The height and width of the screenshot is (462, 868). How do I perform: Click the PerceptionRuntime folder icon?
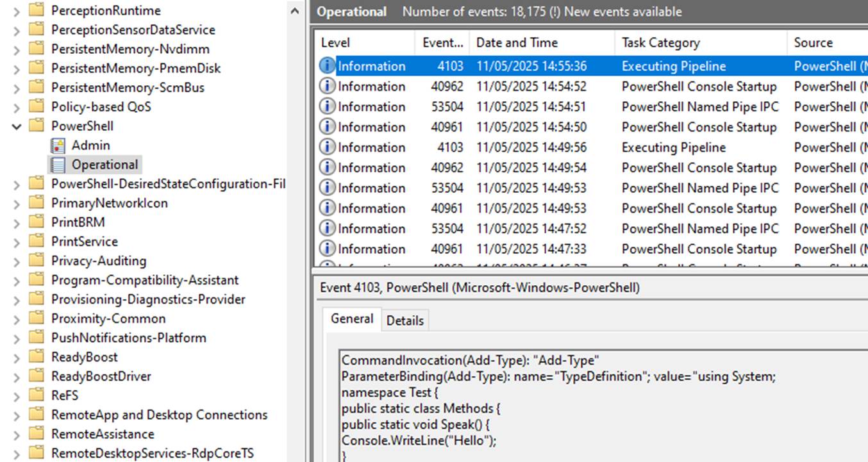pyautogui.click(x=38, y=10)
